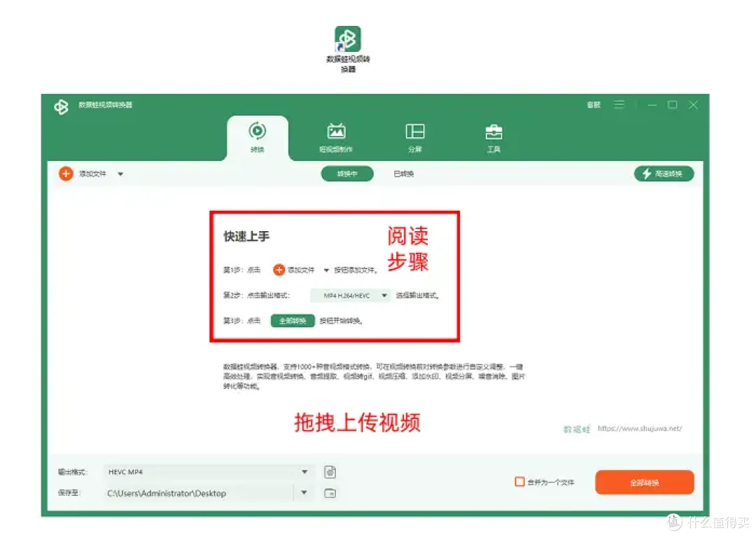
Task: Open the https://www.shujuwa.net/ link
Action: point(640,429)
